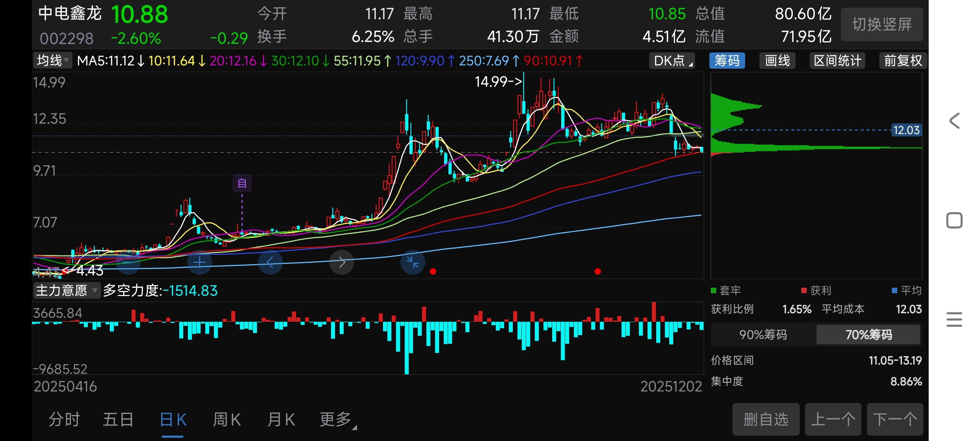
Task: Tap the collapse-arrows shrink chart icon
Action: pyautogui.click(x=412, y=262)
